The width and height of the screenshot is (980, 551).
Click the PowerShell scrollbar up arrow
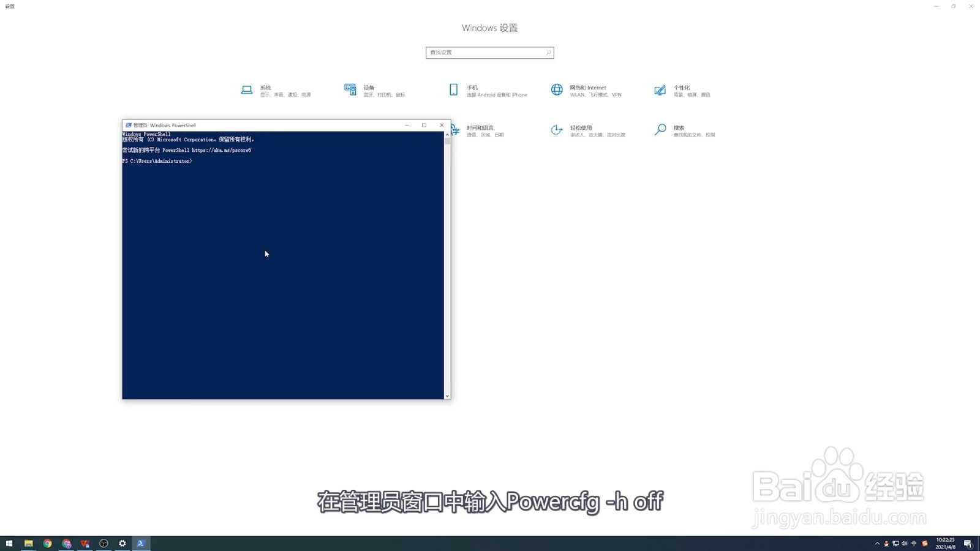click(x=447, y=135)
